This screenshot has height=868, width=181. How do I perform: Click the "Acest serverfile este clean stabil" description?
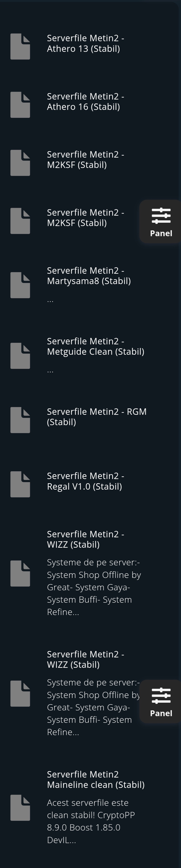[x=91, y=821]
